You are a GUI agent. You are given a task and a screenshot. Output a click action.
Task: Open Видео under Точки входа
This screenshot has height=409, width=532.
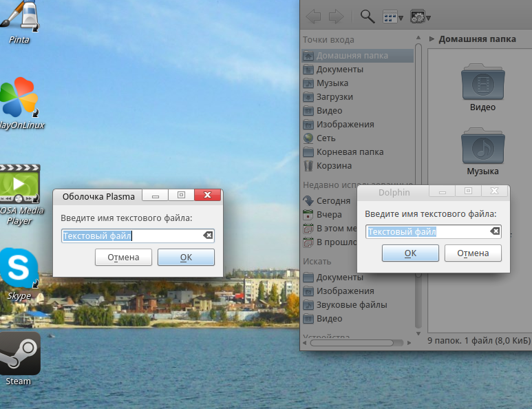(x=358, y=111)
